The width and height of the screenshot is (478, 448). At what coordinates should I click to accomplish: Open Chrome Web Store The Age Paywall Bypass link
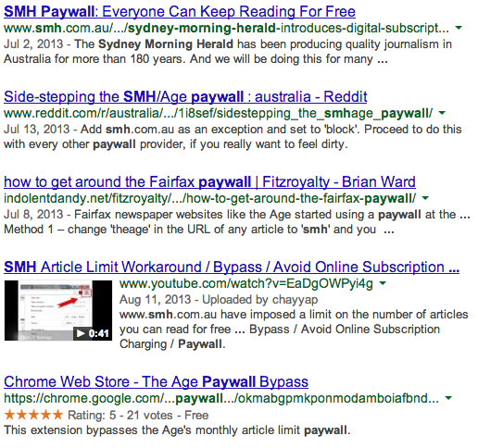156,382
